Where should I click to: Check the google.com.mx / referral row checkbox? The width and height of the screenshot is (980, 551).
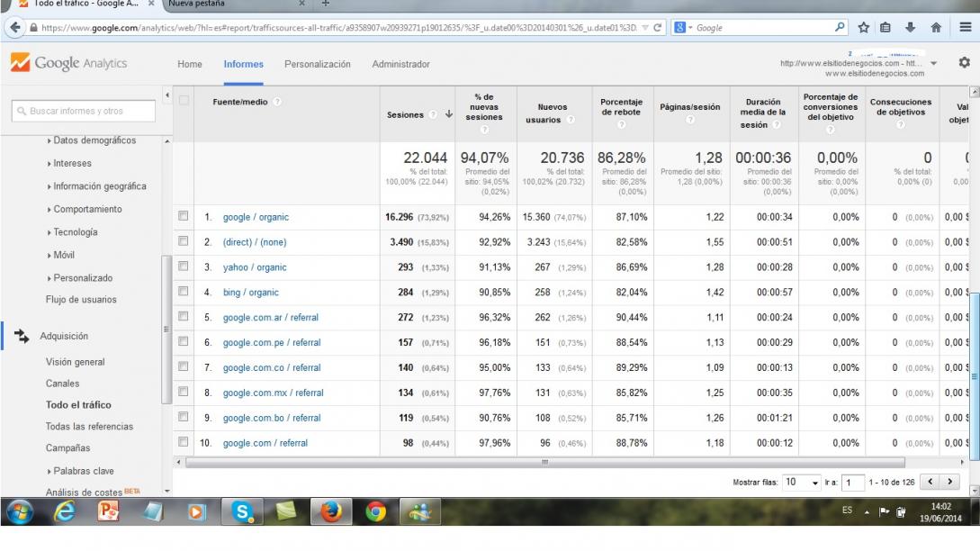click(183, 392)
